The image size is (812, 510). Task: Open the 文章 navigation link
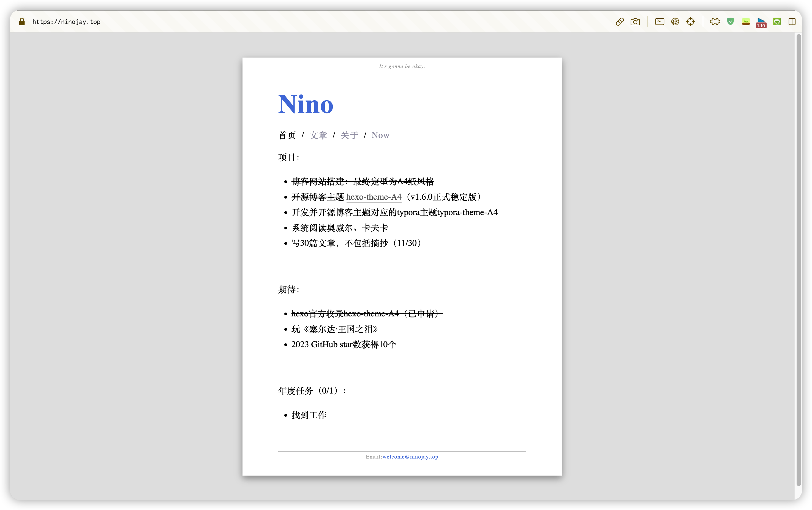point(318,135)
